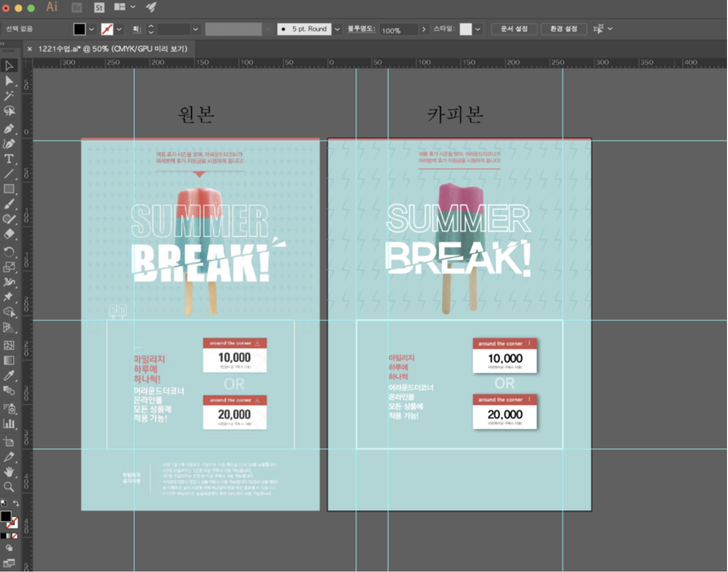728x572 pixels.
Task: Click the GPU performance rocket icon
Action: pyautogui.click(x=151, y=7)
